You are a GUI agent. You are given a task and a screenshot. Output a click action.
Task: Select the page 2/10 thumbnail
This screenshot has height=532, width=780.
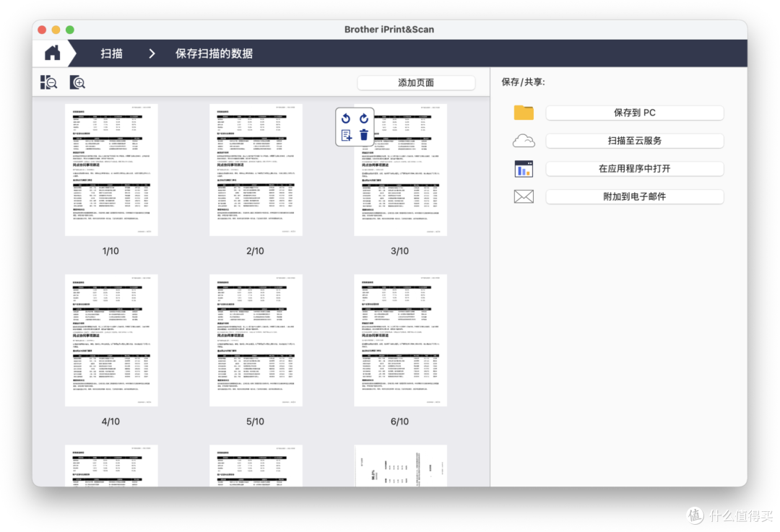(x=256, y=170)
